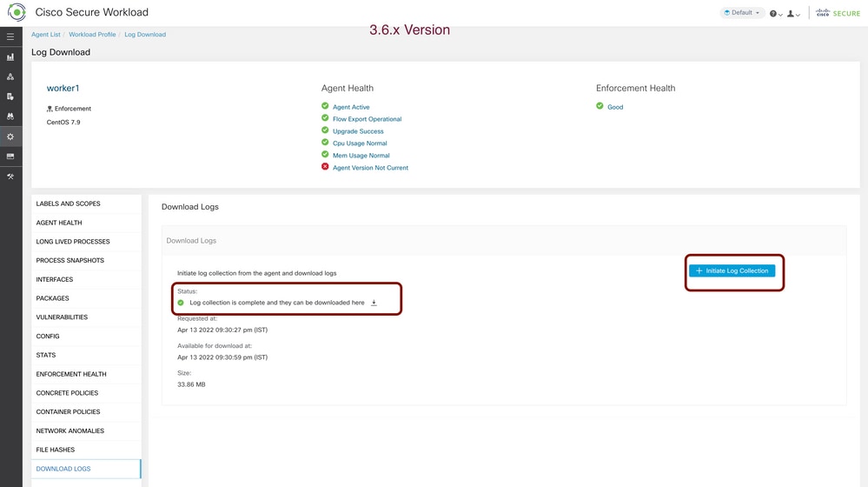
Task: Click the green check beside Agent Active
Action: coord(325,106)
